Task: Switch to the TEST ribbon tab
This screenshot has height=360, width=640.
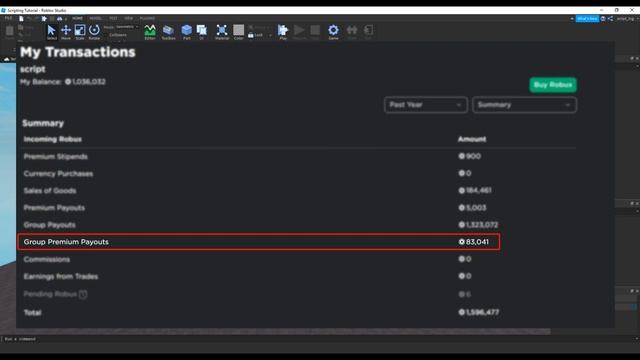Action: pyautogui.click(x=113, y=18)
